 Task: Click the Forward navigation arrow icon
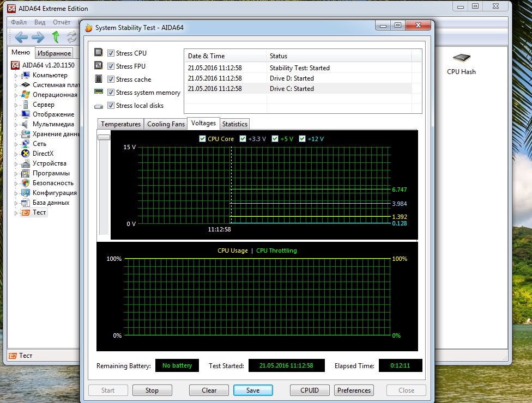[x=38, y=37]
